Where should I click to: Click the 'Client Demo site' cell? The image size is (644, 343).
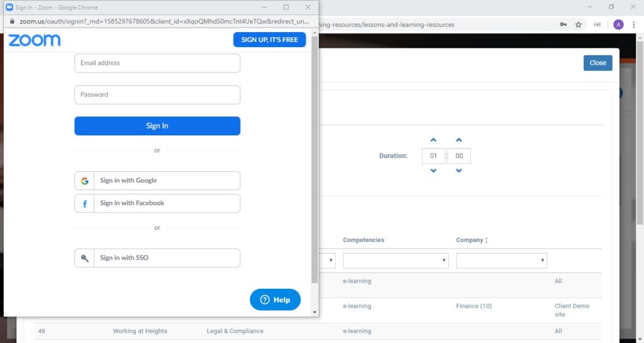click(572, 310)
